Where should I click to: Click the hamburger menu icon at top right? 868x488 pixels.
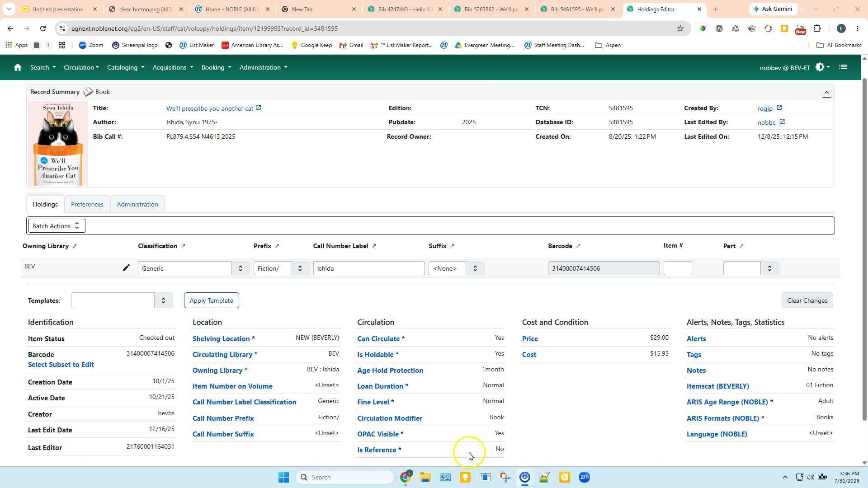pyautogui.click(x=843, y=67)
